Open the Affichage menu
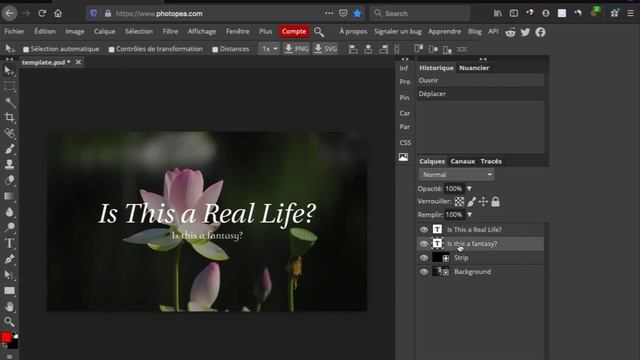This screenshot has height=360, width=640. click(202, 31)
